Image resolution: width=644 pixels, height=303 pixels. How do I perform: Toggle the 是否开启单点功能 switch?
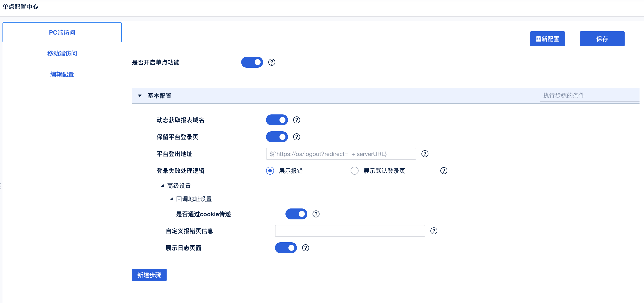[x=252, y=62]
